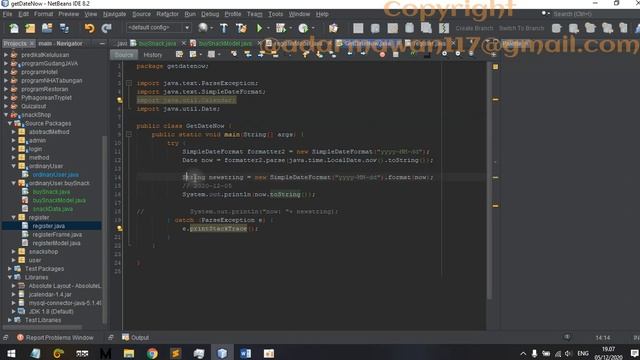Screen dimensions: 640x360
Task: Expand the abstractMethod package
Action: [14, 132]
